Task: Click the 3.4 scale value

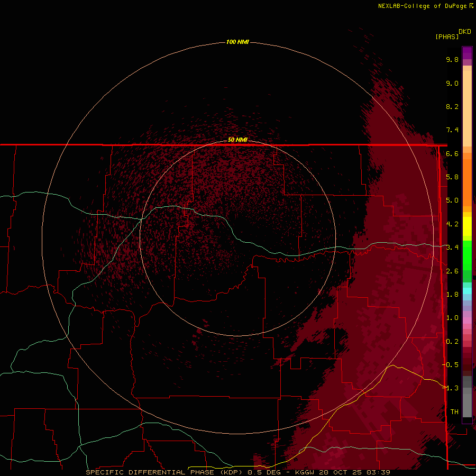Action: pyautogui.click(x=452, y=248)
